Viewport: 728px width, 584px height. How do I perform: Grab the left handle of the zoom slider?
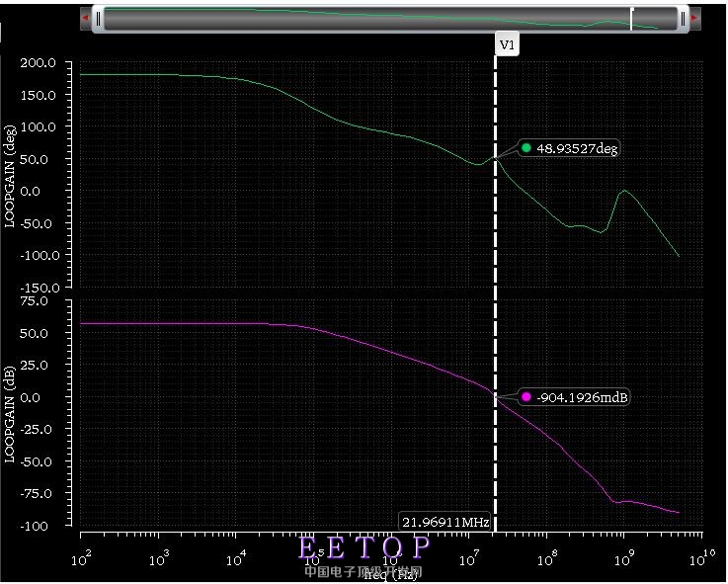tap(98, 19)
